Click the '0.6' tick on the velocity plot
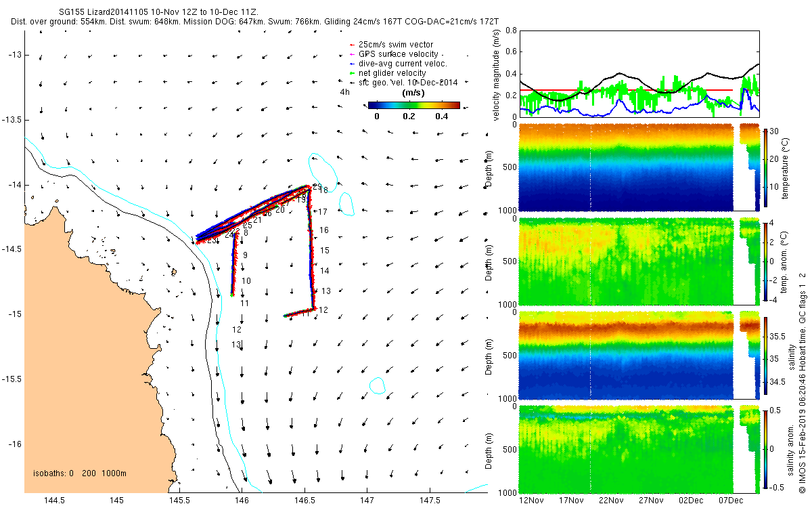812x508 pixels. tap(511, 52)
